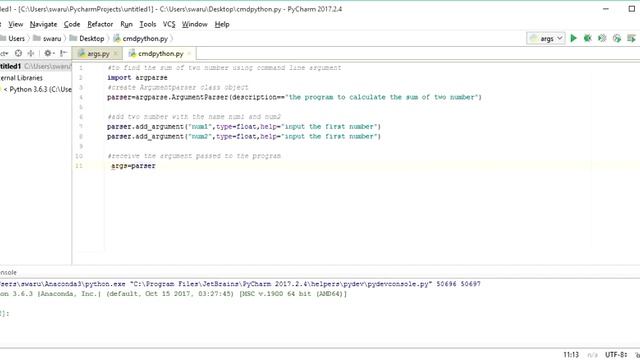Click line 2 'import argparse' in editor

(137, 78)
